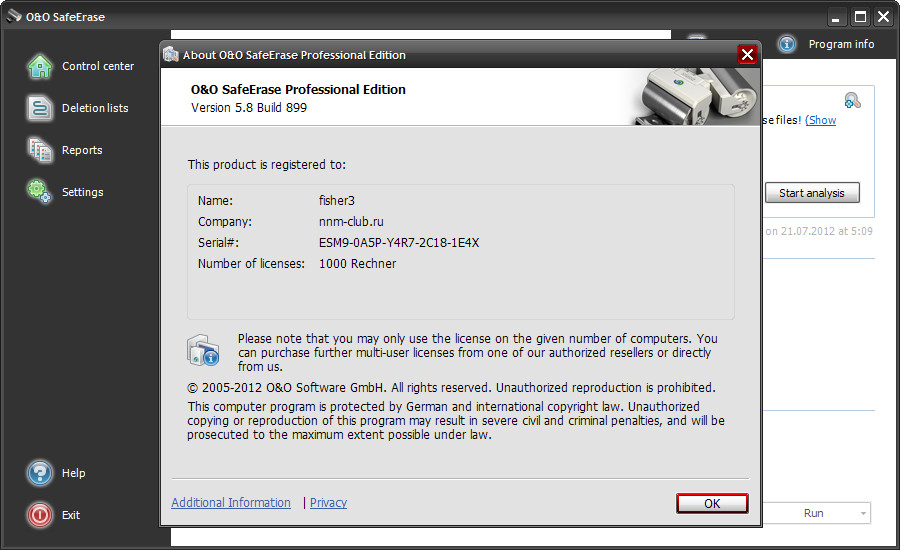Viewport: 900px width, 550px height.
Task: Click the magnifier analysis icon in panel
Action: (852, 100)
